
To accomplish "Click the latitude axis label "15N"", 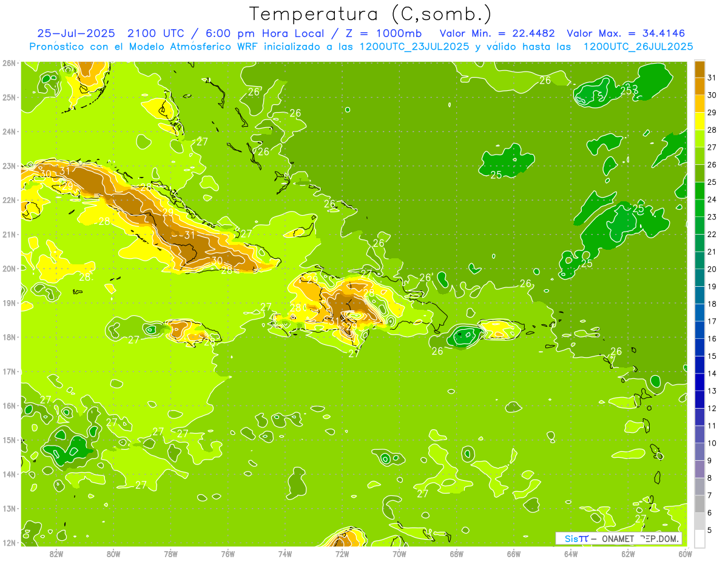I will [8, 440].
